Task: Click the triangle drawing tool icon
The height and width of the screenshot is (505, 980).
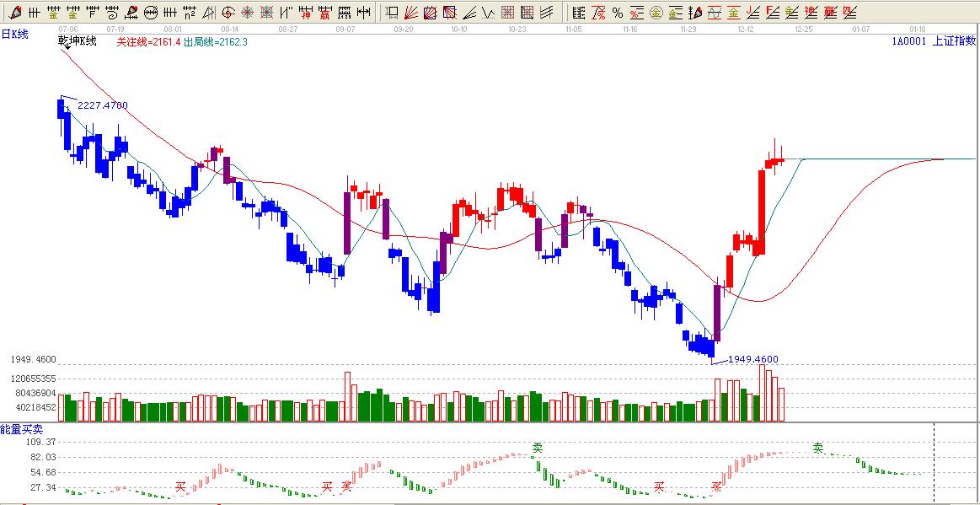Action: pyautogui.click(x=208, y=13)
